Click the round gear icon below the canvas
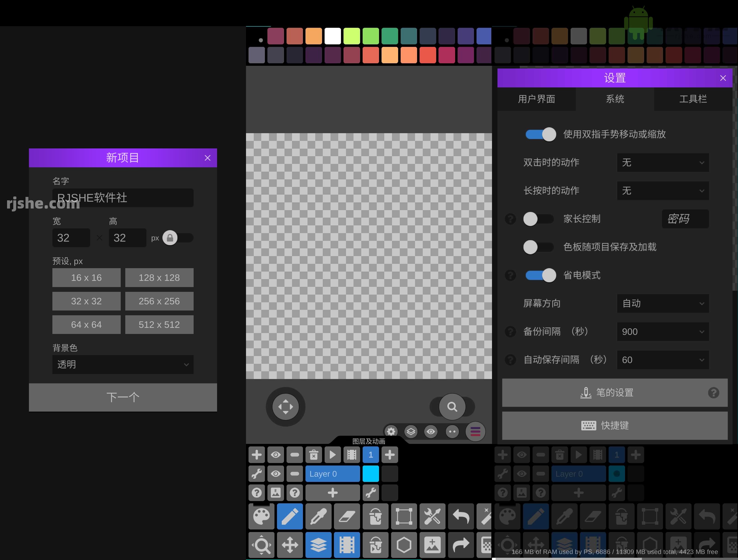Image resolution: width=738 pixels, height=560 pixels. point(391,432)
